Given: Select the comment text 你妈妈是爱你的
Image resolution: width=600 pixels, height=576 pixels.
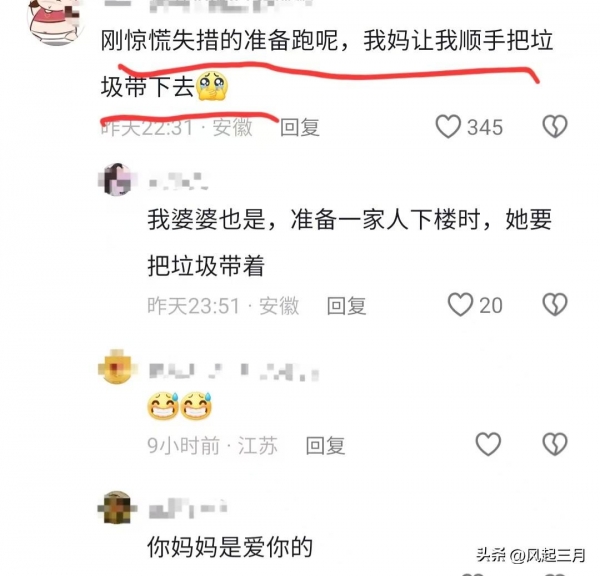Looking at the screenshot, I should (x=230, y=547).
